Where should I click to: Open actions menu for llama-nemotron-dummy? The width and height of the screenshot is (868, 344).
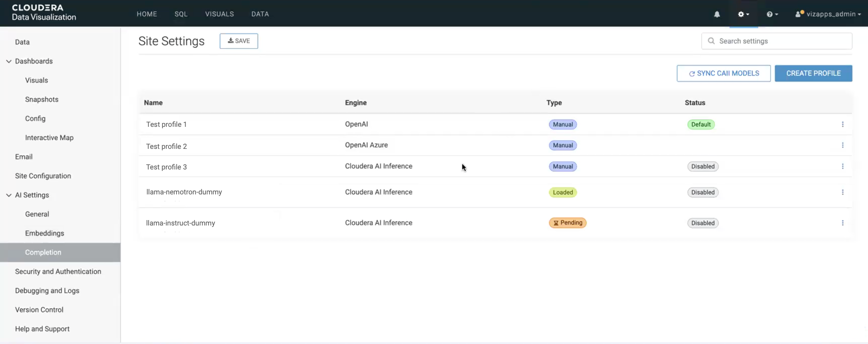click(x=842, y=192)
